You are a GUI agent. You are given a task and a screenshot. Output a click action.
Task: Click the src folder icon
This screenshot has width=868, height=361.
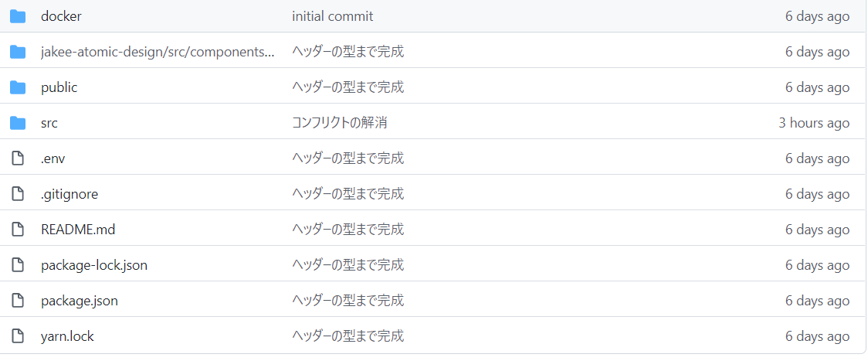[x=18, y=123]
